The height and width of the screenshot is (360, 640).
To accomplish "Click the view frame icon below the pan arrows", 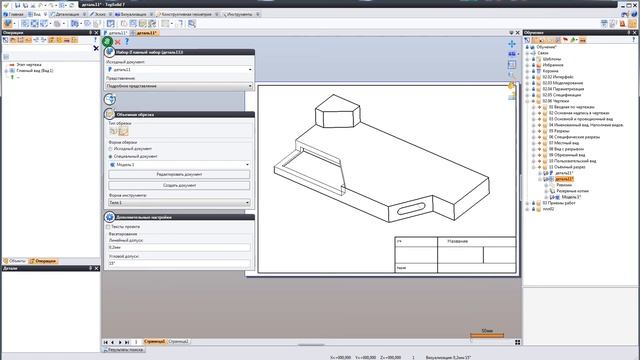I will point(512,64).
